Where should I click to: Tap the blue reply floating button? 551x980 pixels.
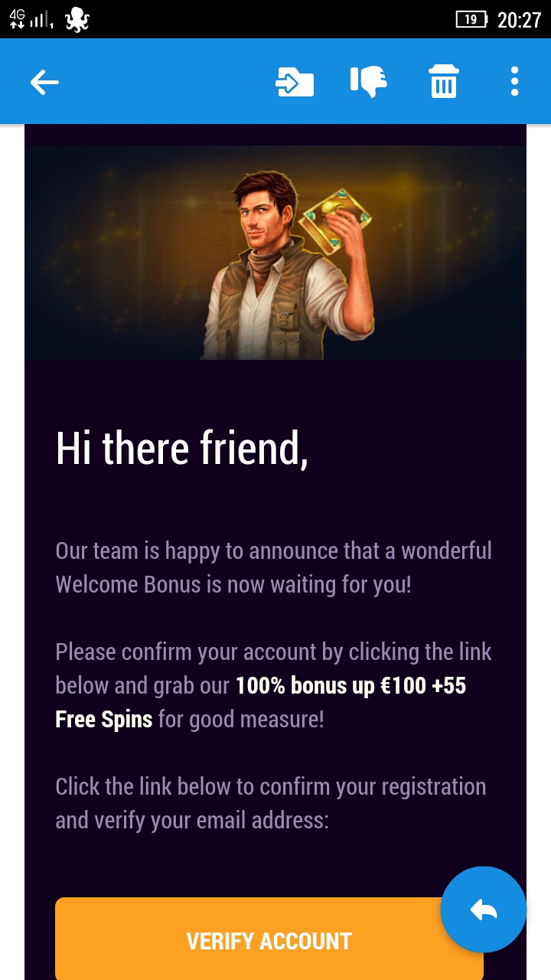click(x=484, y=910)
